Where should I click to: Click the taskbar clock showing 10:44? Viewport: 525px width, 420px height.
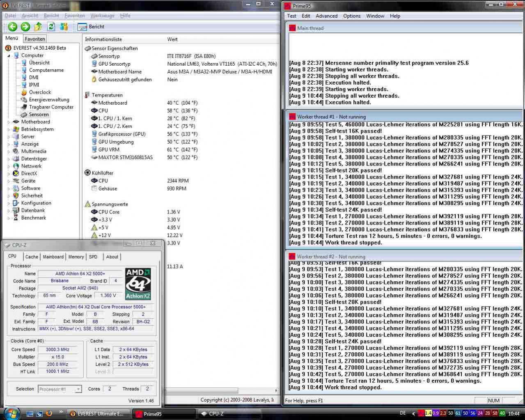(x=514, y=413)
